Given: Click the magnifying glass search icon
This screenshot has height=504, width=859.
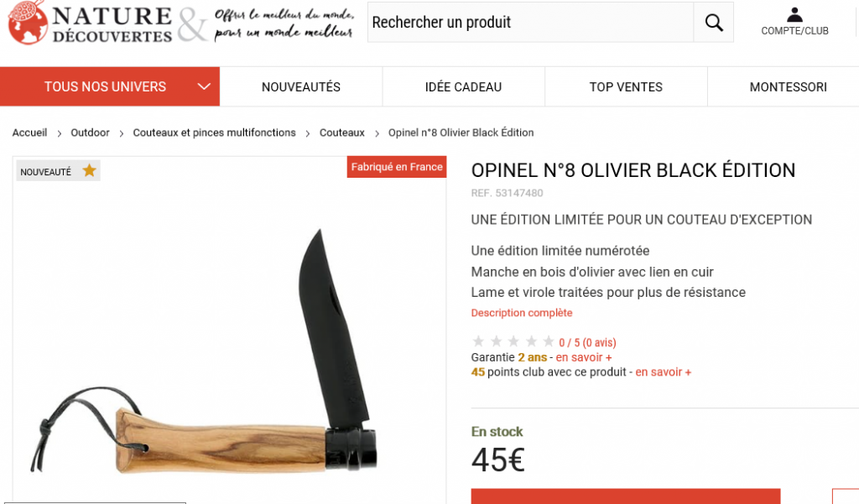Looking at the screenshot, I should pyautogui.click(x=713, y=23).
